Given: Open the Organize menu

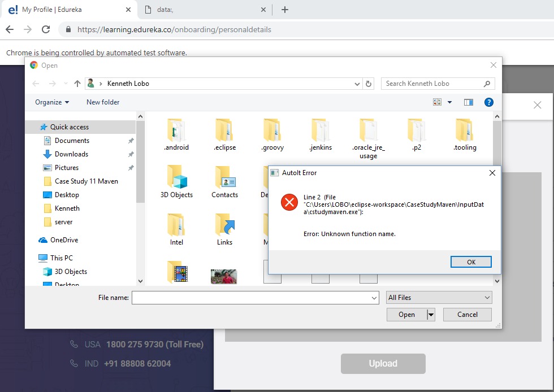Looking at the screenshot, I should tap(52, 102).
